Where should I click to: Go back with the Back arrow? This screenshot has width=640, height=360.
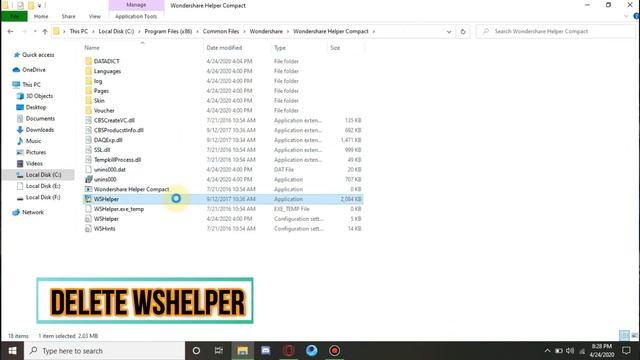pyautogui.click(x=10, y=31)
